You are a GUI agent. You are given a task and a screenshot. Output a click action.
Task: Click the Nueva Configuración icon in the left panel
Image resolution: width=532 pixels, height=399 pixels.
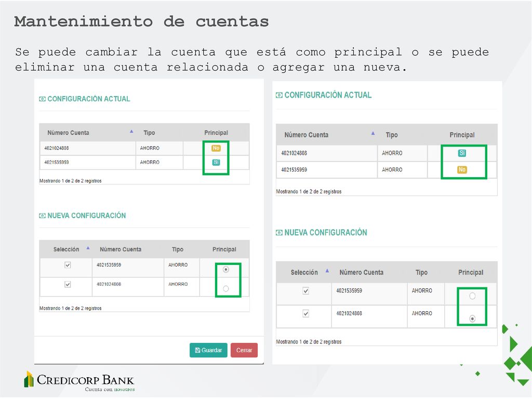(43, 216)
